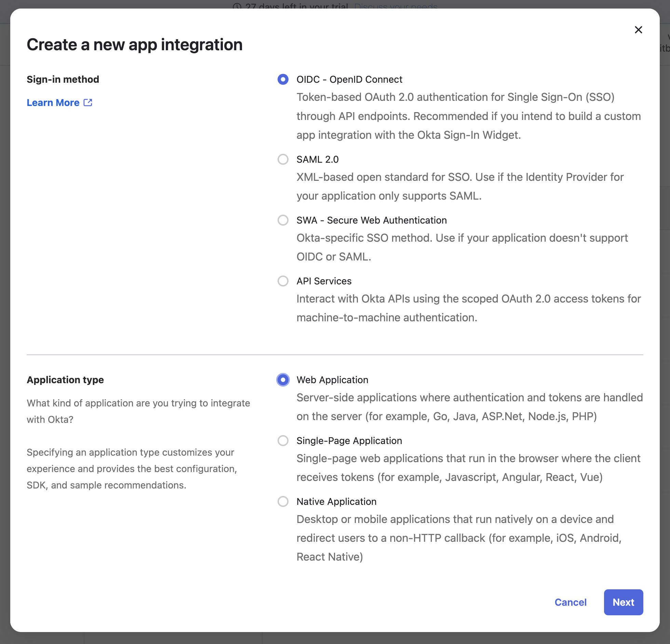Select the Web Application radio button
Image resolution: width=670 pixels, height=644 pixels.
pyautogui.click(x=283, y=380)
